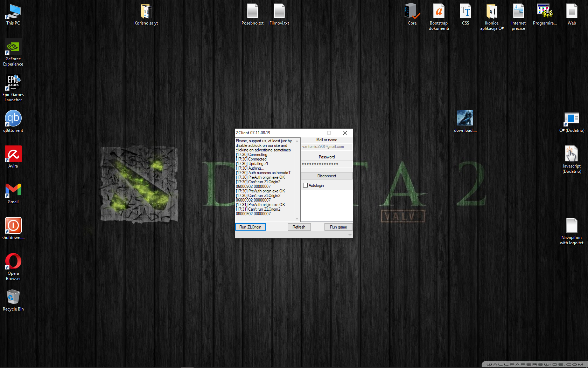Enable the Autologin checkbox
The height and width of the screenshot is (368, 588).
(x=305, y=185)
